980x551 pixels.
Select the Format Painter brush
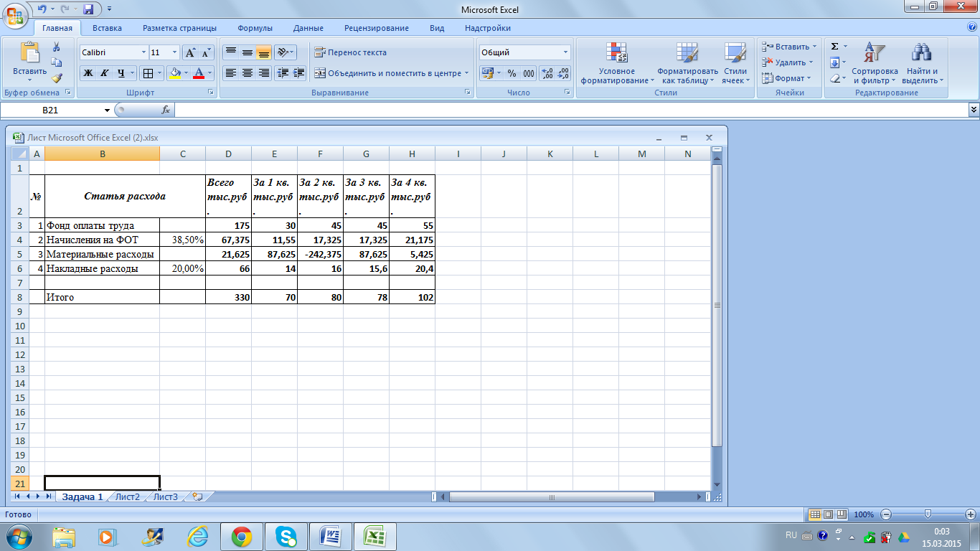point(57,78)
